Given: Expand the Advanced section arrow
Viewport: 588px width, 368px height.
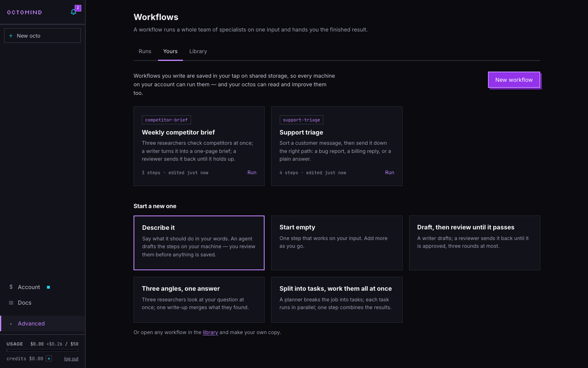Looking at the screenshot, I should pos(11,324).
